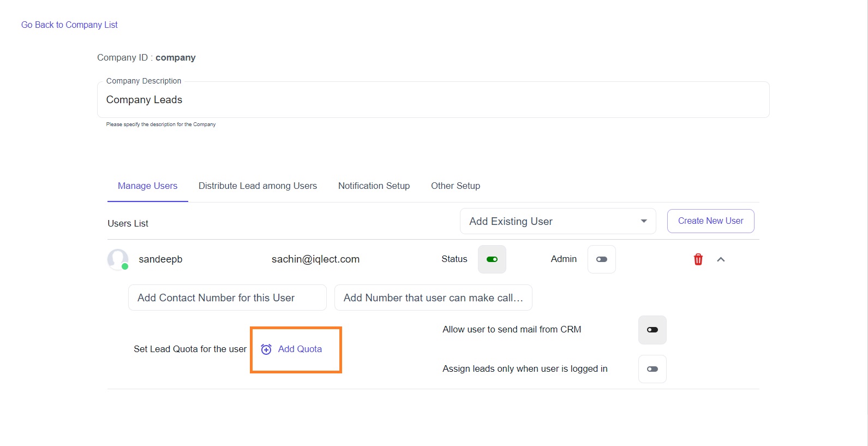This screenshot has width=868, height=446.
Task: Click the description helper text below the field
Action: click(x=160, y=124)
